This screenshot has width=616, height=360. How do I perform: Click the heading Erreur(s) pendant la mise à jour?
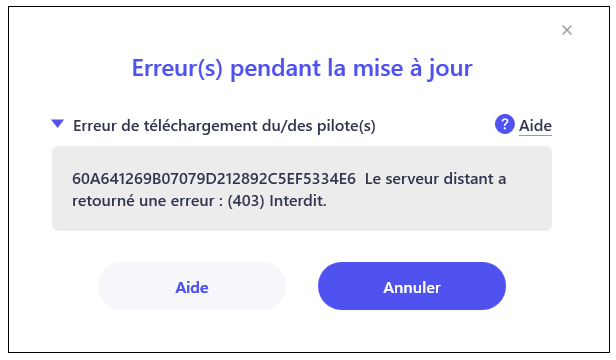[302, 68]
